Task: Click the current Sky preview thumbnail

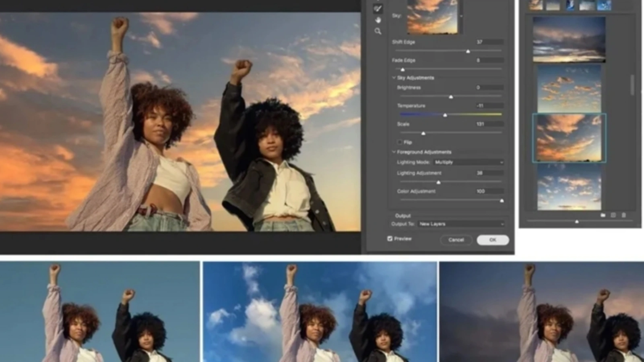Action: pyautogui.click(x=432, y=16)
